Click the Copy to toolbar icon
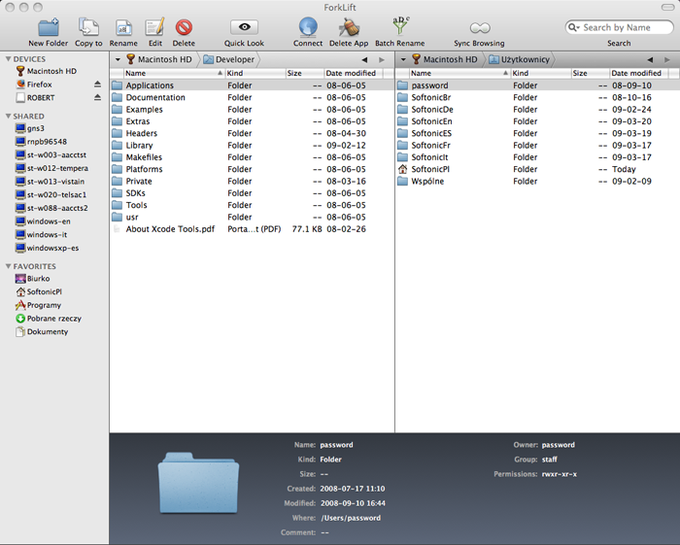Viewport: 680px width, 545px height. [x=88, y=27]
